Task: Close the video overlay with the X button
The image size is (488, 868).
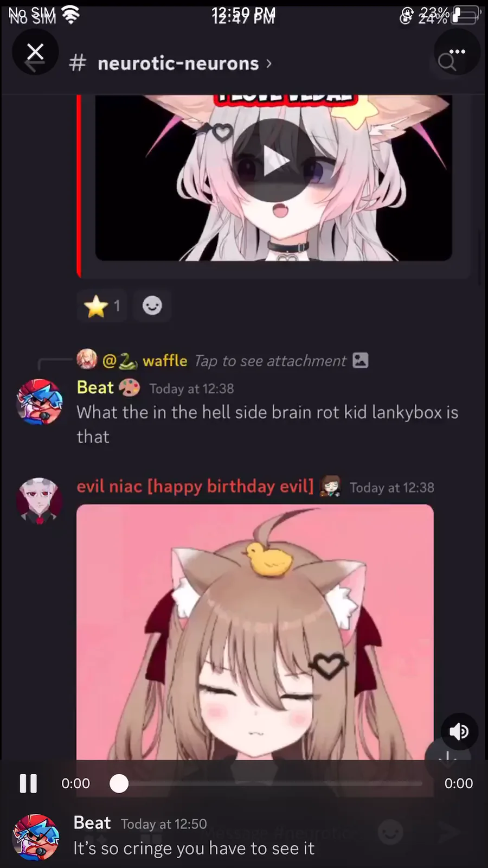Action: pos(35,52)
